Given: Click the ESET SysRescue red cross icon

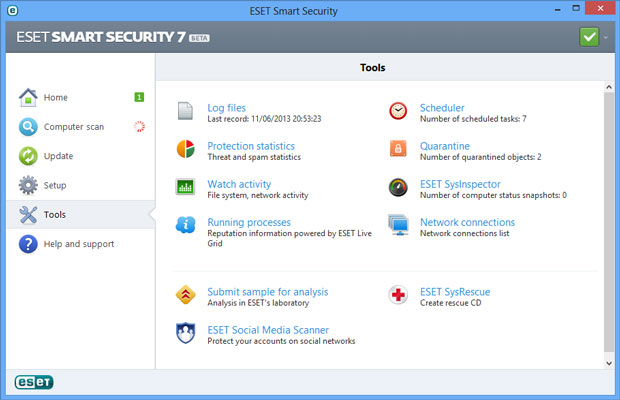Looking at the screenshot, I should [x=398, y=295].
